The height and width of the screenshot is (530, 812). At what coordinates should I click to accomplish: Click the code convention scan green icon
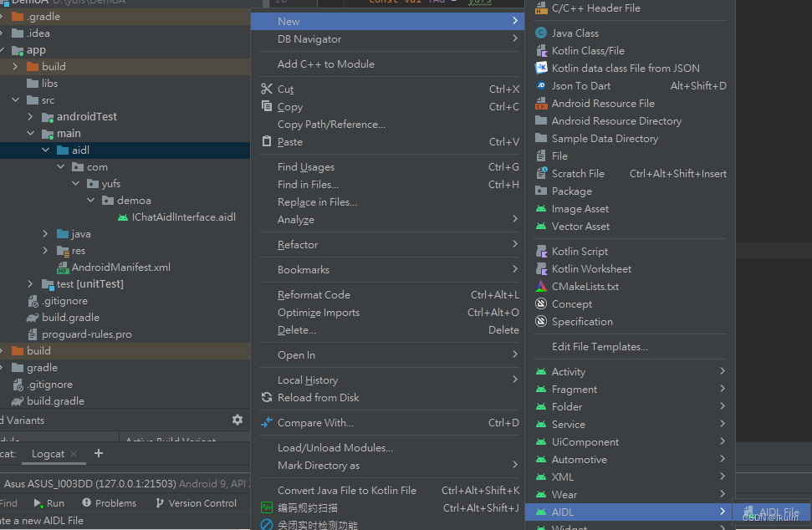pyautogui.click(x=267, y=507)
